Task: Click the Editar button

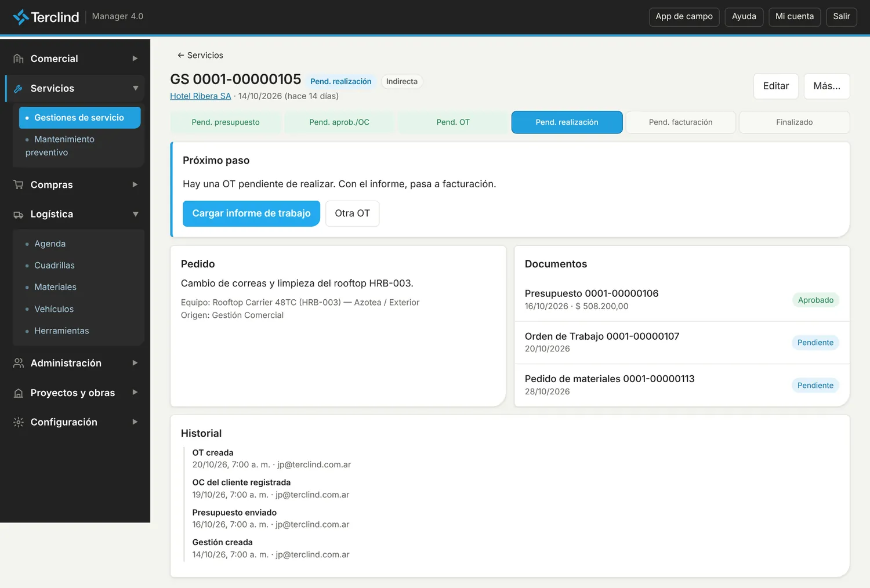Action: (x=776, y=86)
